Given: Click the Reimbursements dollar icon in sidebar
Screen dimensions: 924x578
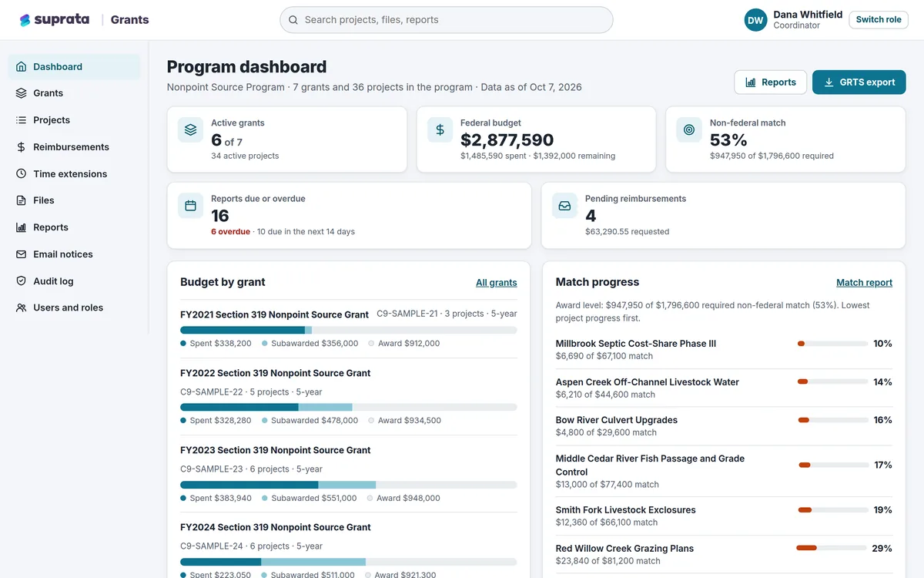Looking at the screenshot, I should 21,146.
